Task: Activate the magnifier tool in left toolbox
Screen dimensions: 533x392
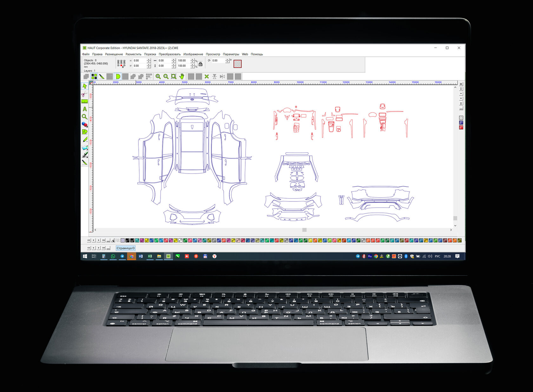Action: point(84,117)
